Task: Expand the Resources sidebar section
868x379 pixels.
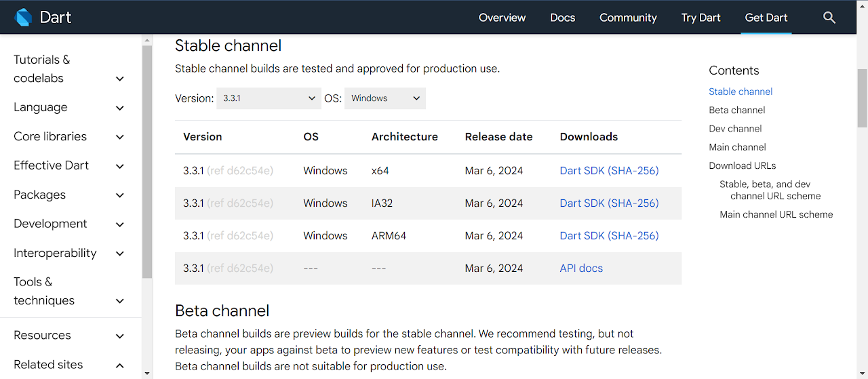Action: click(70, 335)
